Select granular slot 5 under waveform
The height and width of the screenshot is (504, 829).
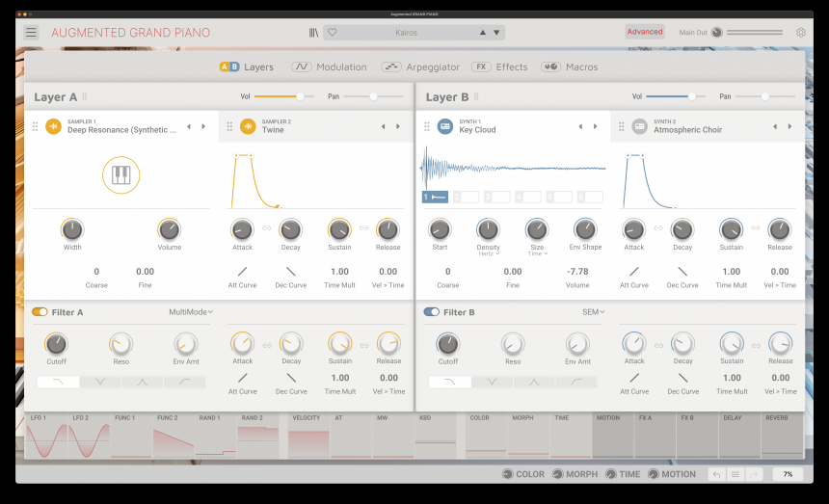[559, 197]
